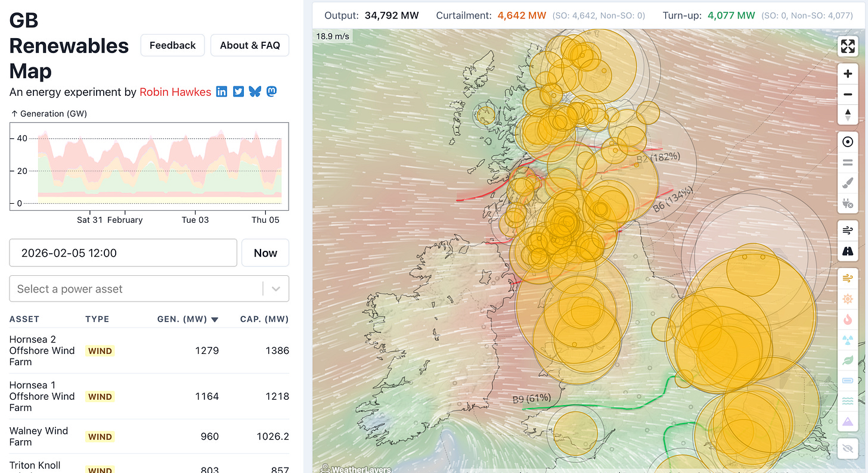This screenshot has width=868, height=473.
Task: Zoom in on the map
Action: 848,74
